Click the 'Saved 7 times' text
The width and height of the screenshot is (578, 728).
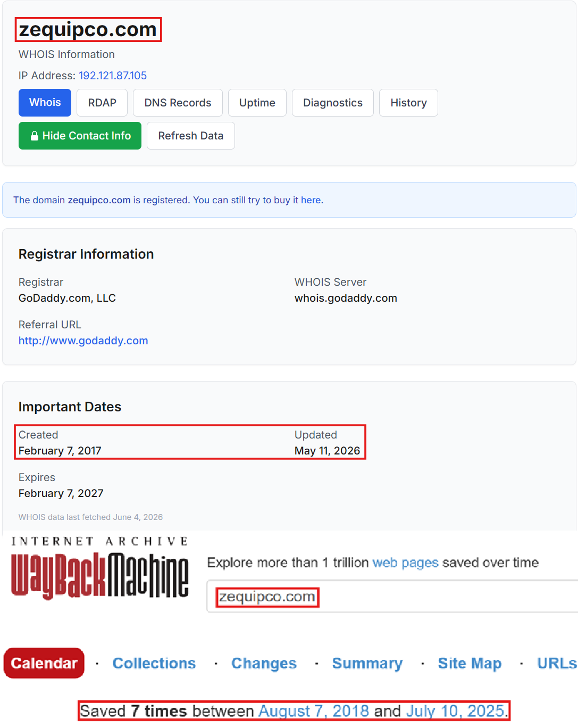point(133,711)
